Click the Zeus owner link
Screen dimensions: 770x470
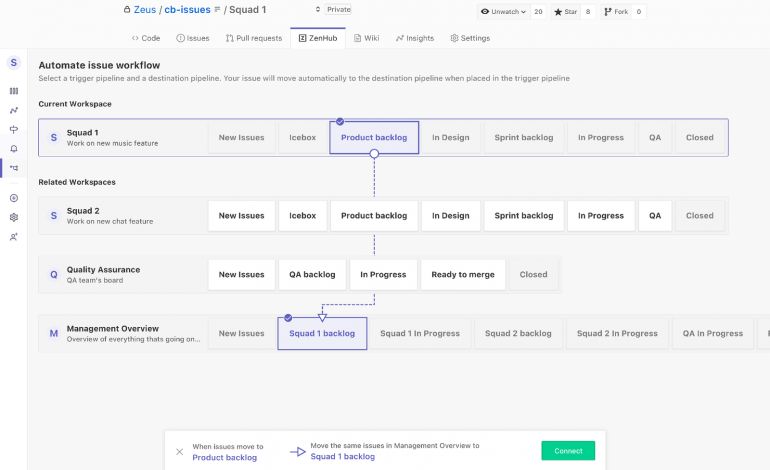click(x=144, y=9)
